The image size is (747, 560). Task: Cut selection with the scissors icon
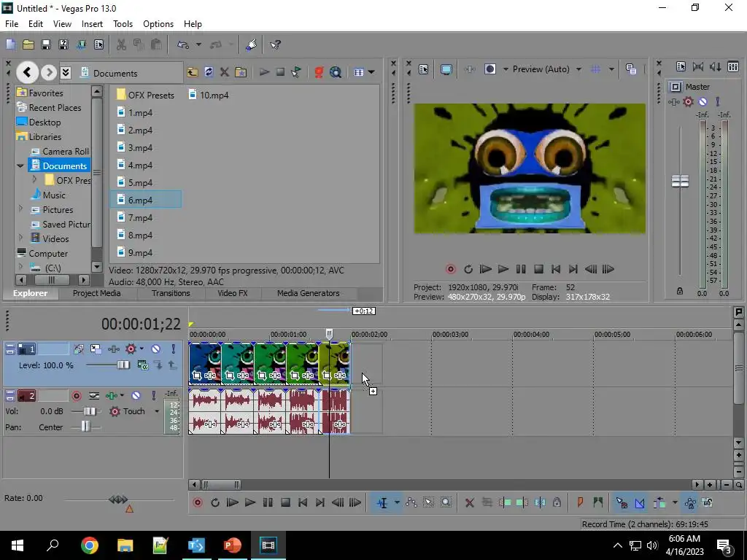click(121, 44)
